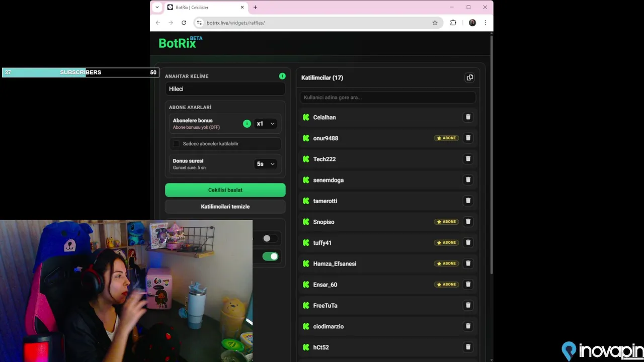The height and width of the screenshot is (362, 644).
Task: Click ABONE badge on Hamza_Efsanesi
Action: coord(446,263)
